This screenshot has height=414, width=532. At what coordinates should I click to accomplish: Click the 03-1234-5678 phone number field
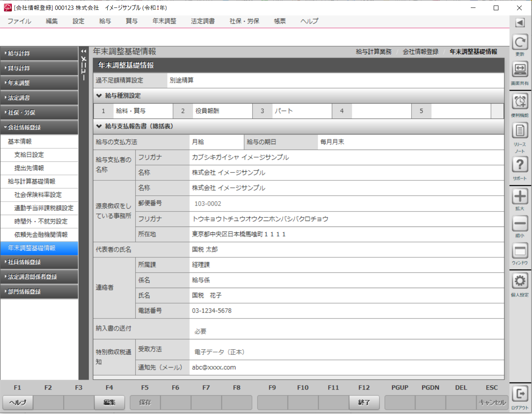tap(346, 311)
